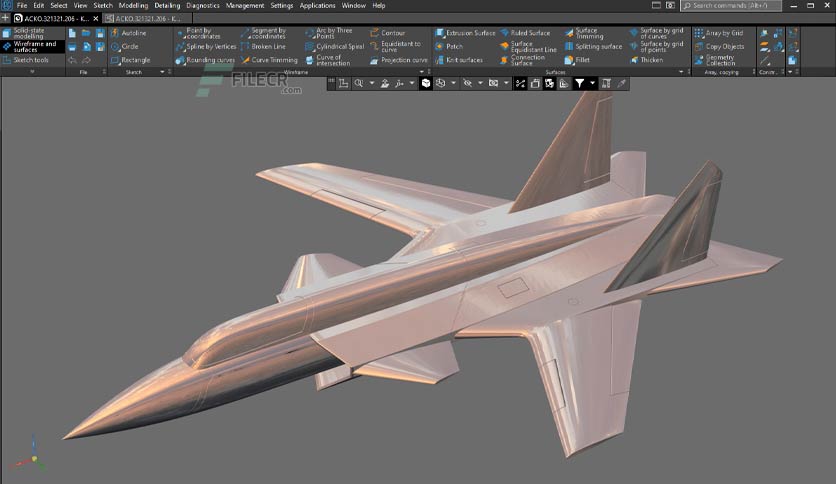The width and height of the screenshot is (836, 484).
Task: Close the active ACKO.321321.206 tab
Action: [96, 19]
